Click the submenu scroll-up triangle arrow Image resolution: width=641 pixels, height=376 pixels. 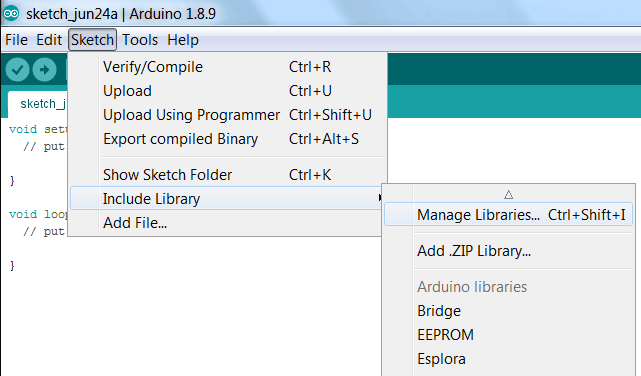click(x=509, y=195)
